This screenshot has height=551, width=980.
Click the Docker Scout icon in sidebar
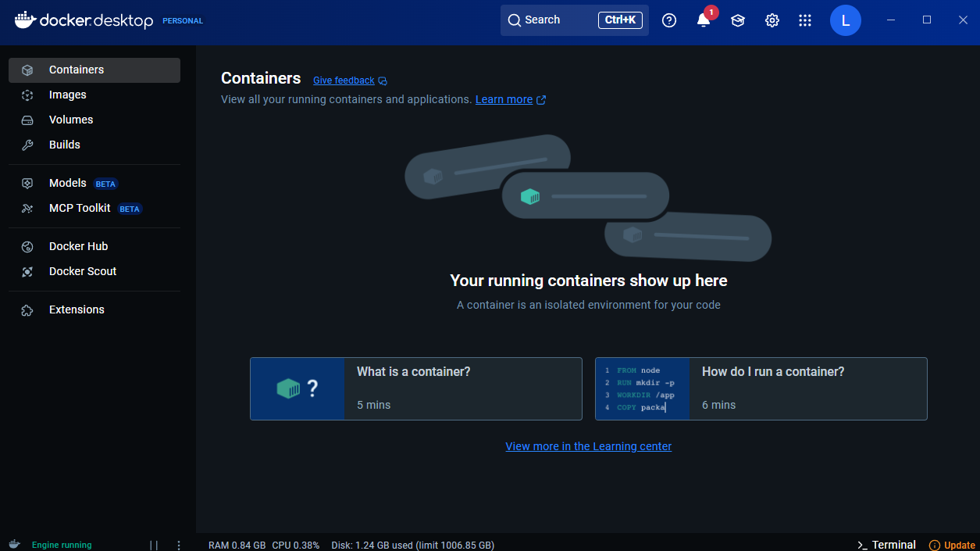pyautogui.click(x=27, y=272)
